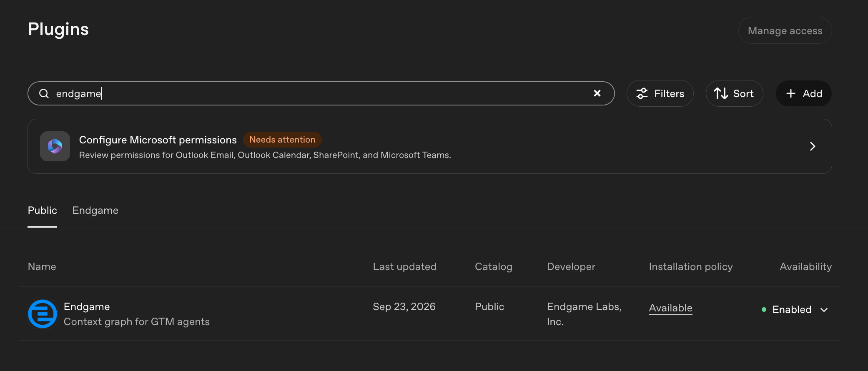Click the Plugins page heading
868x371 pixels.
(x=58, y=30)
